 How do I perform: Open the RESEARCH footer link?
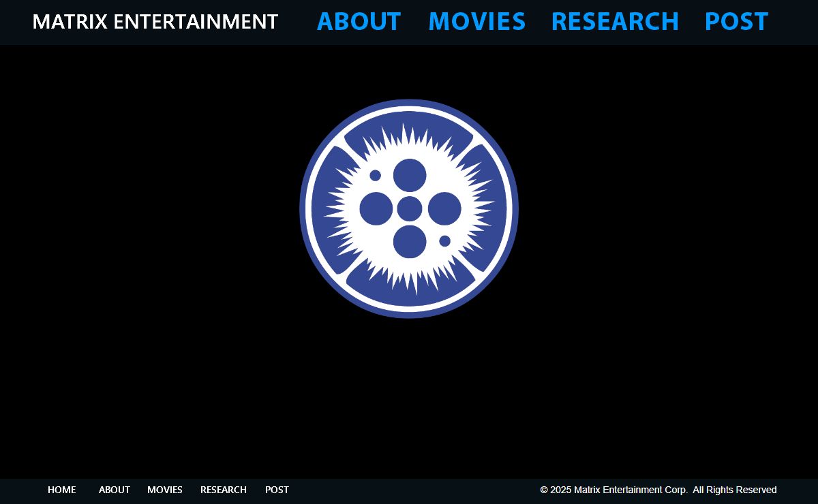point(224,490)
